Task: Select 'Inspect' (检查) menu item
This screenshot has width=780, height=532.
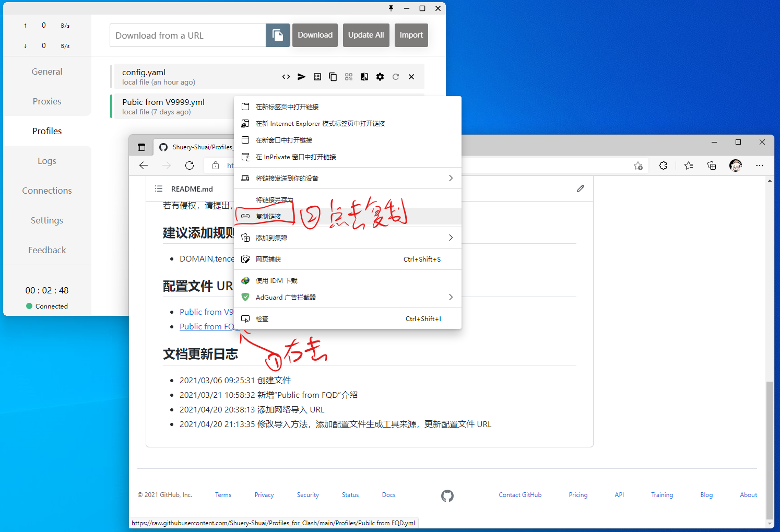Action: 348,318
